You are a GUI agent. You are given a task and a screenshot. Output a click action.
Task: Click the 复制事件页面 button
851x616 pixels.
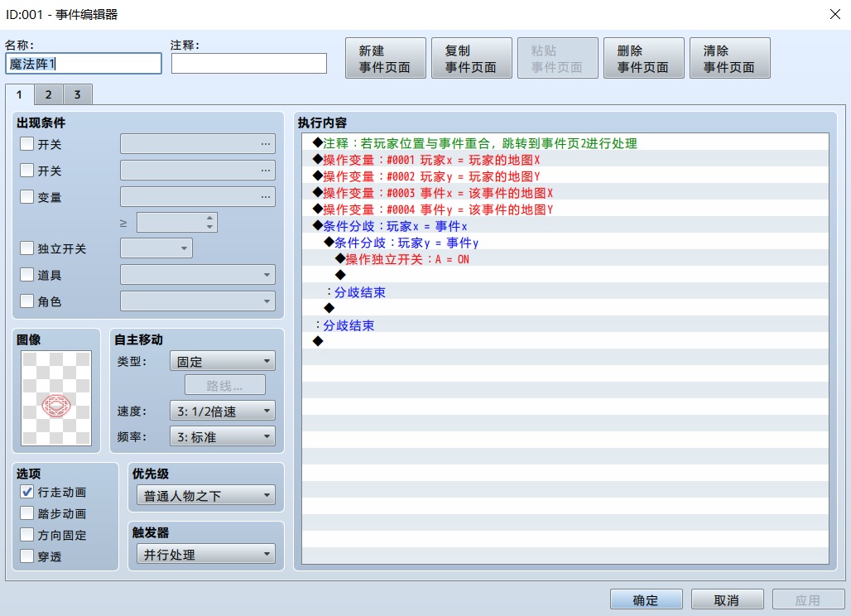[x=472, y=58]
